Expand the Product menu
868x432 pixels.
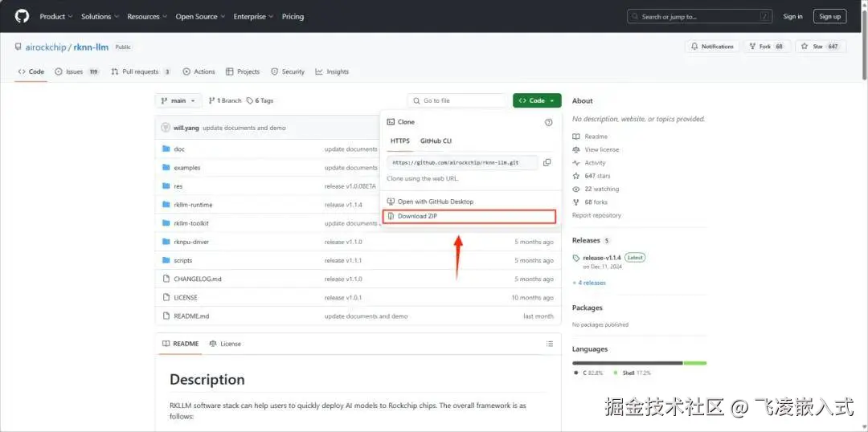tap(56, 17)
